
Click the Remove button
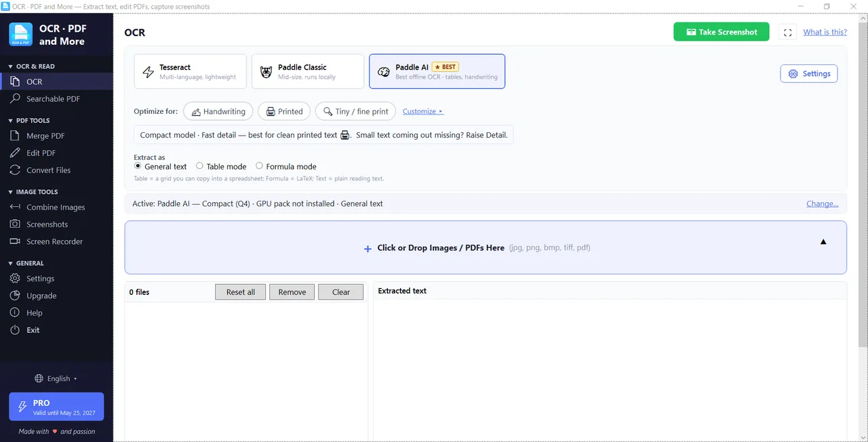pyautogui.click(x=292, y=292)
